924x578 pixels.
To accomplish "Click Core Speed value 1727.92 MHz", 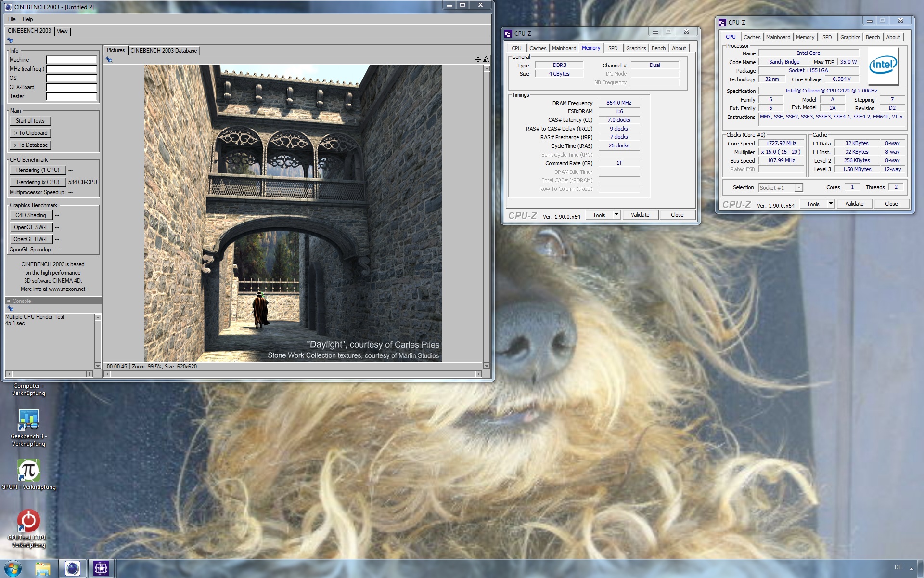I will pyautogui.click(x=781, y=143).
